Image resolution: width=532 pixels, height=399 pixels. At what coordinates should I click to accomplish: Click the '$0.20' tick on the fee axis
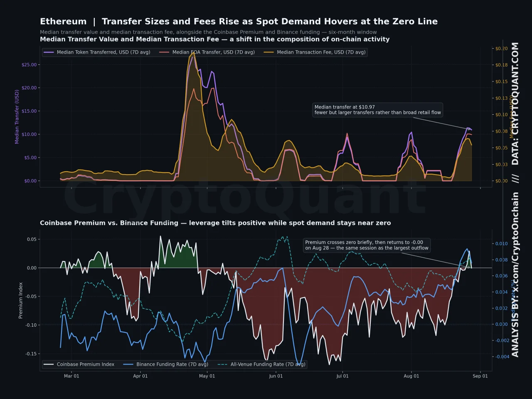pyautogui.click(x=501, y=49)
